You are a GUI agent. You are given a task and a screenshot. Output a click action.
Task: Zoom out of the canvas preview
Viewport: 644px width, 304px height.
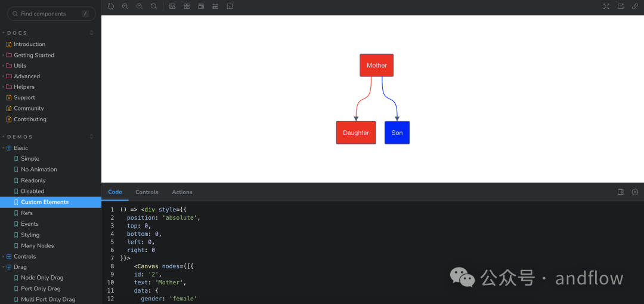pyautogui.click(x=140, y=7)
